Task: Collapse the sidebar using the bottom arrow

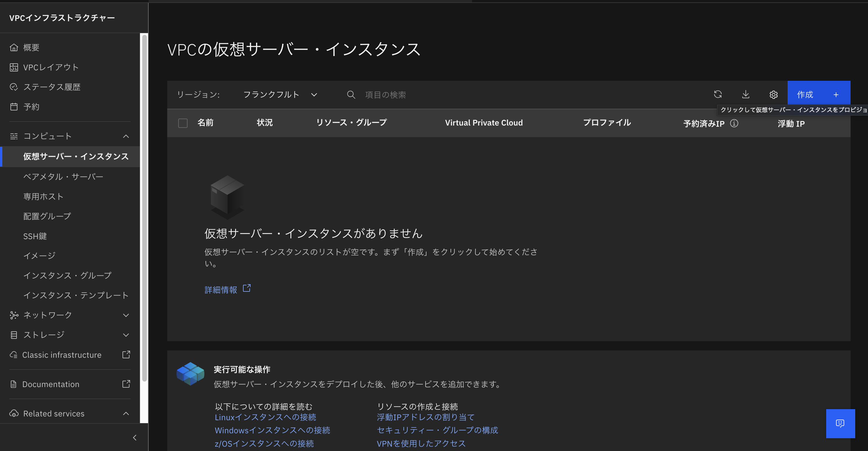Action: tap(134, 438)
